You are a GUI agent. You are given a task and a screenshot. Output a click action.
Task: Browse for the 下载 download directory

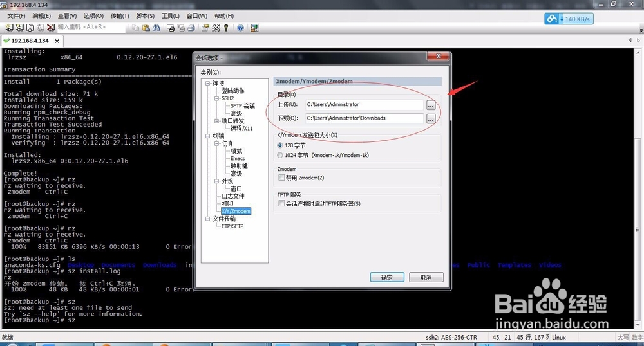[x=430, y=119]
